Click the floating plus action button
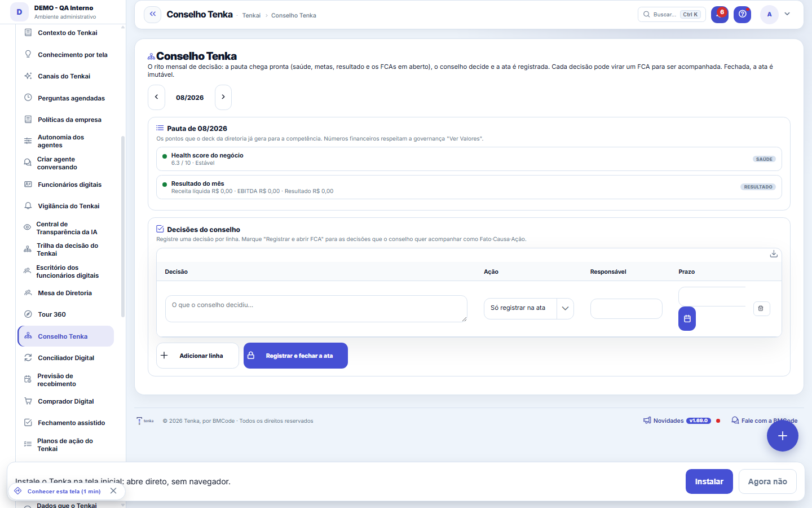 782,436
